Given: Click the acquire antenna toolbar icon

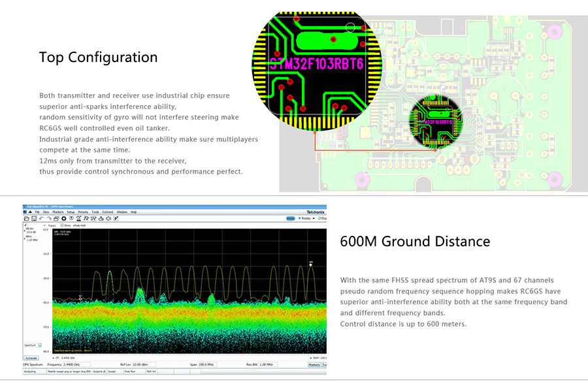Looking at the screenshot, I should tap(79, 219).
